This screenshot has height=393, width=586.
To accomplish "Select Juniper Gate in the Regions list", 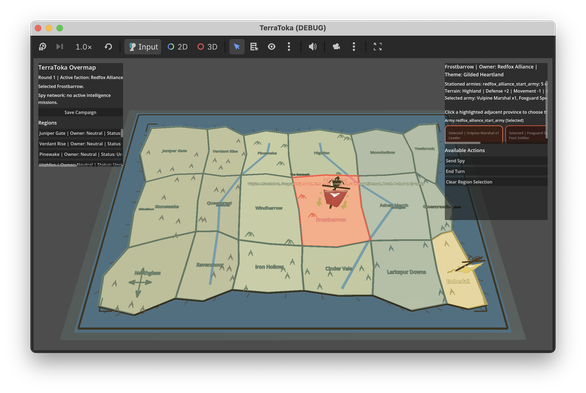I will coord(80,133).
